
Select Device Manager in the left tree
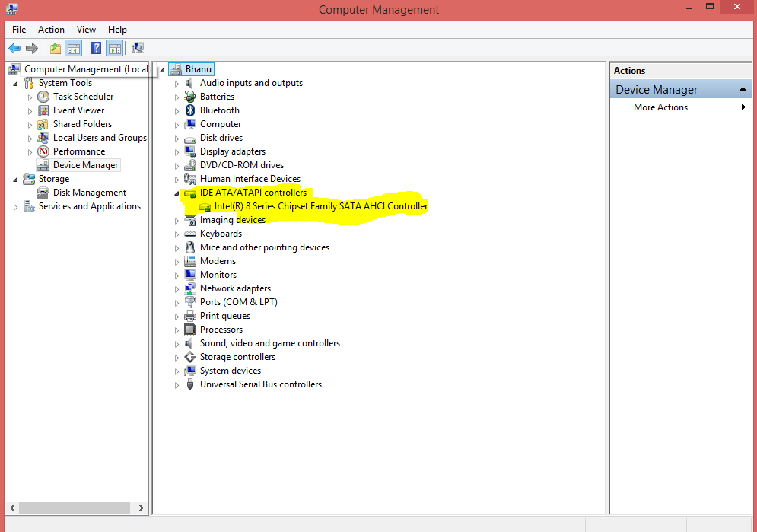click(85, 165)
